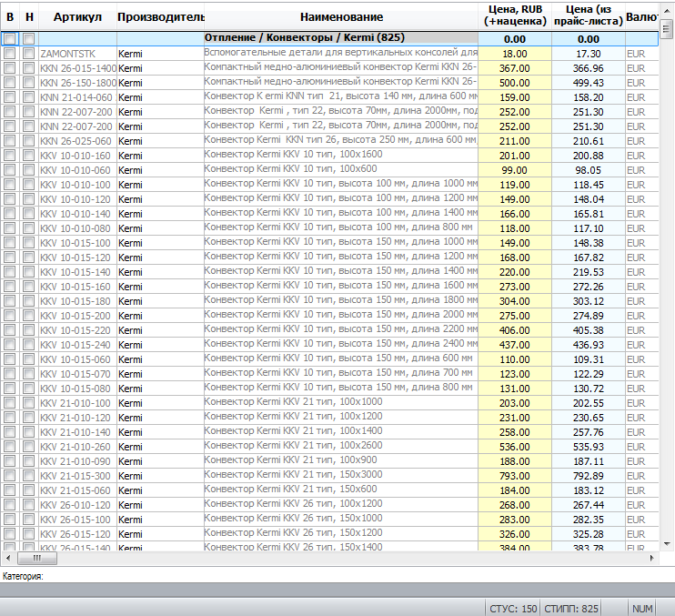Check B box for KKN 26-015-1400
The width and height of the screenshot is (675, 616).
tap(9, 68)
